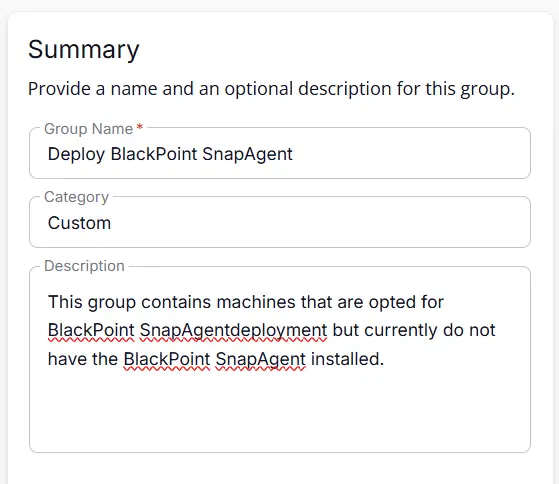Click inside the Description text area
Viewport: 559px width, 484px height.
click(280, 360)
